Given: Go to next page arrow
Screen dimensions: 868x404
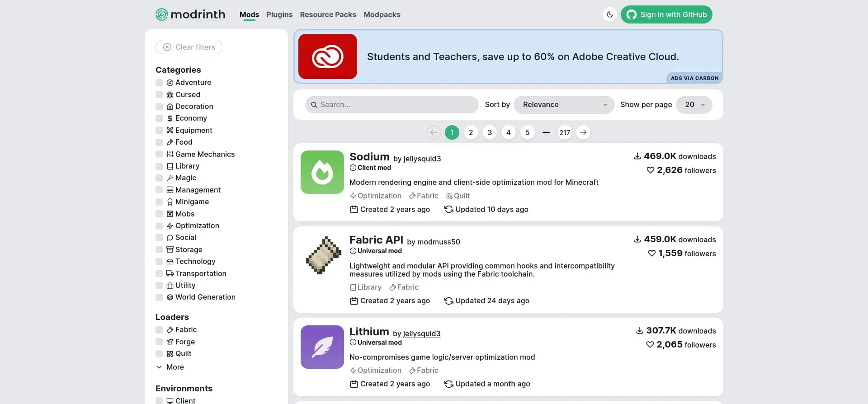Looking at the screenshot, I should click(x=583, y=132).
